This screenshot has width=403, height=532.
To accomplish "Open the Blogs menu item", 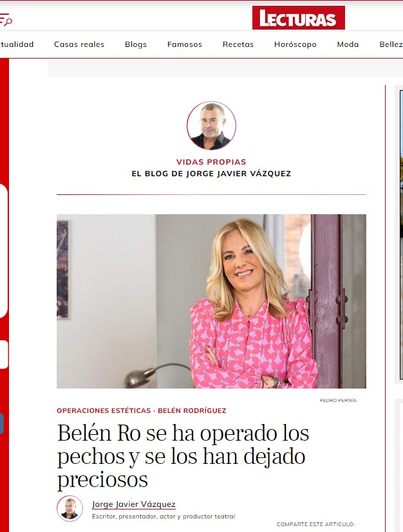I will point(136,44).
